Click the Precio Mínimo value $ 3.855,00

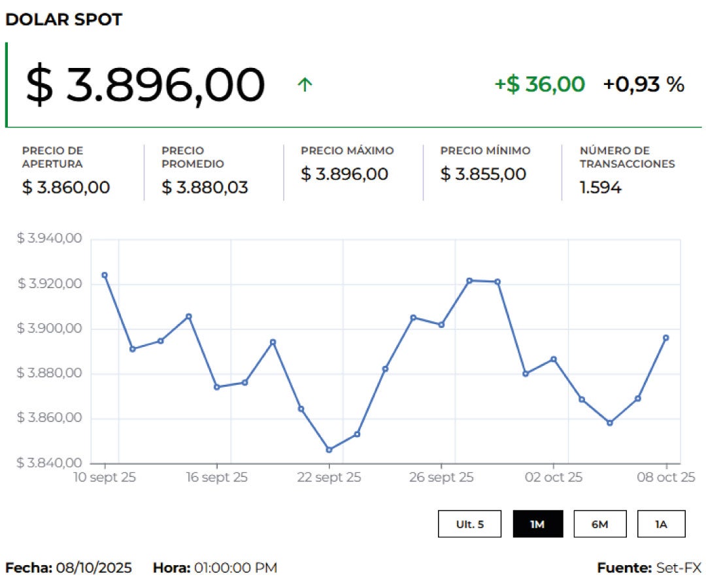coord(483,174)
